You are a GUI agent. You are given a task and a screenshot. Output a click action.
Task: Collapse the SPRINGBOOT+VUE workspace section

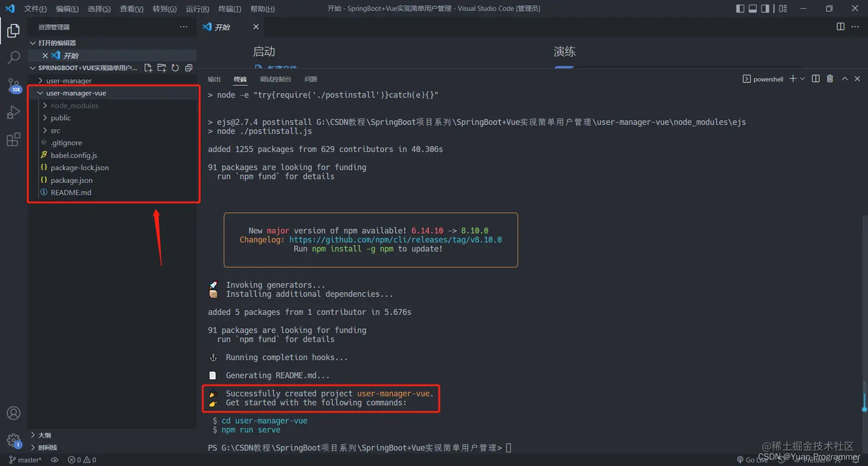point(83,68)
